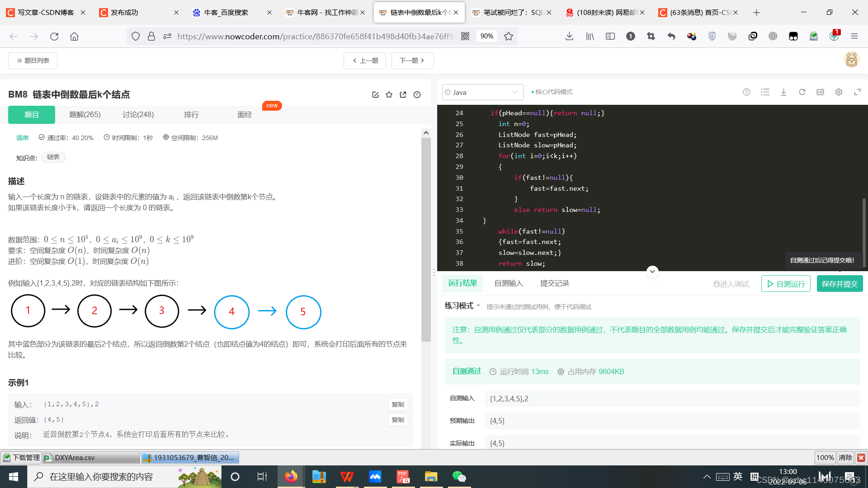Open WeChat from the Windows taskbar

(x=459, y=477)
